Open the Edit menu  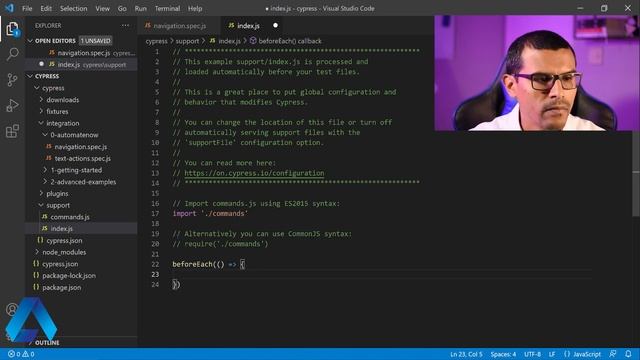coord(46,8)
